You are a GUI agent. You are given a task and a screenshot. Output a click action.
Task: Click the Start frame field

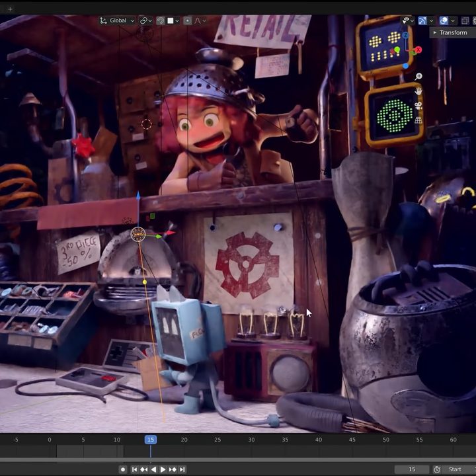click(x=459, y=469)
